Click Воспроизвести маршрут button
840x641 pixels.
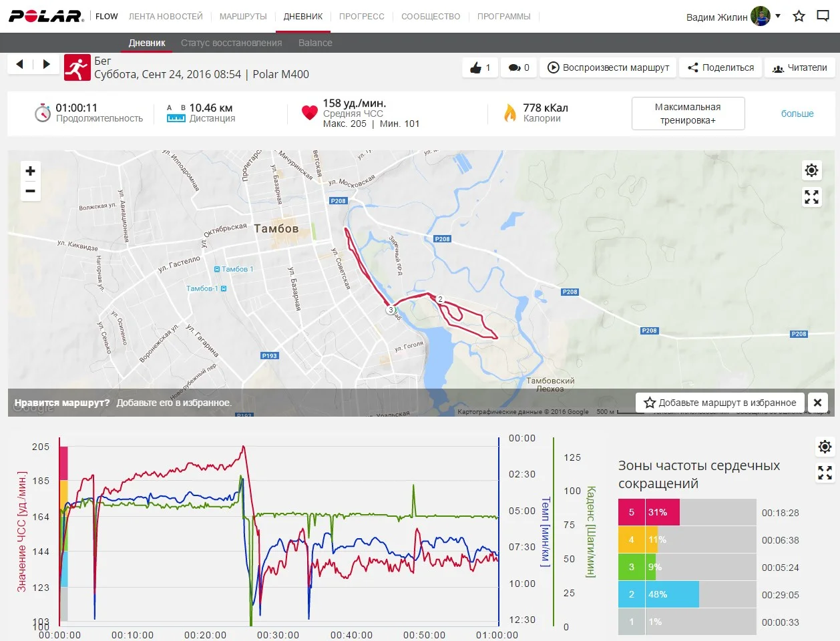(608, 67)
